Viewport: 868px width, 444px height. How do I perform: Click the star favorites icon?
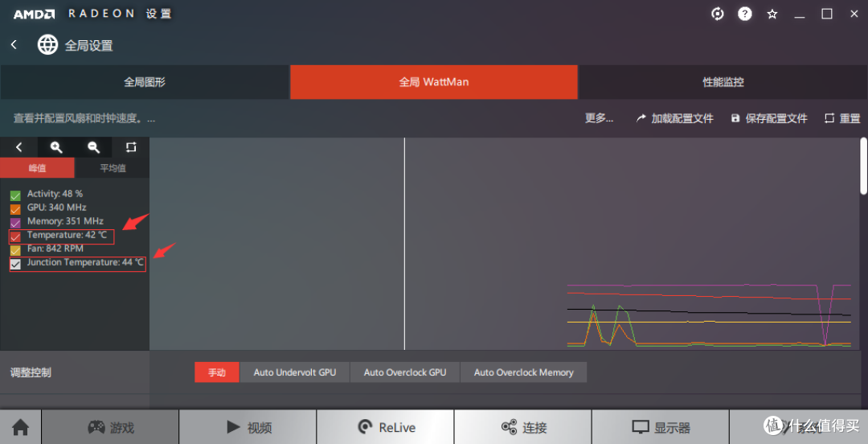(x=772, y=14)
